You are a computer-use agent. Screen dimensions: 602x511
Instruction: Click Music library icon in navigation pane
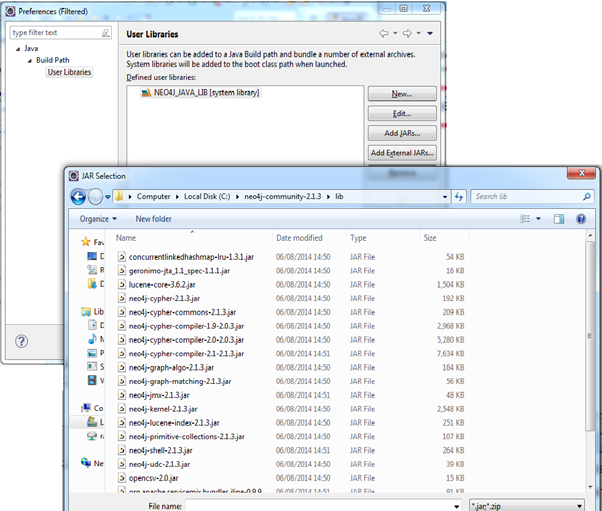[92, 339]
